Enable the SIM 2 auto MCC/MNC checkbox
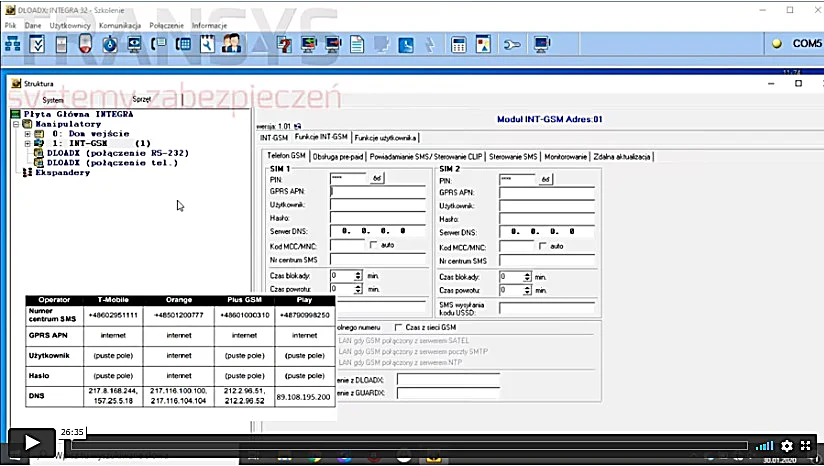Viewport: 824px width, 466px height. tap(543, 246)
